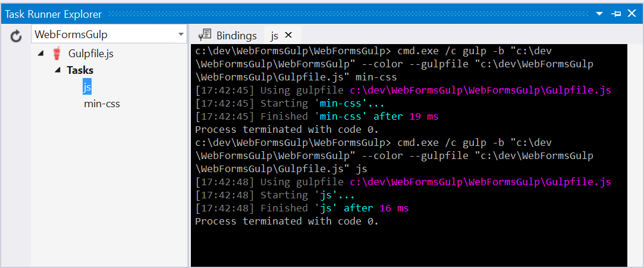The image size is (644, 268).
Task: Click the red Gulp cup icon
Action: [57, 54]
